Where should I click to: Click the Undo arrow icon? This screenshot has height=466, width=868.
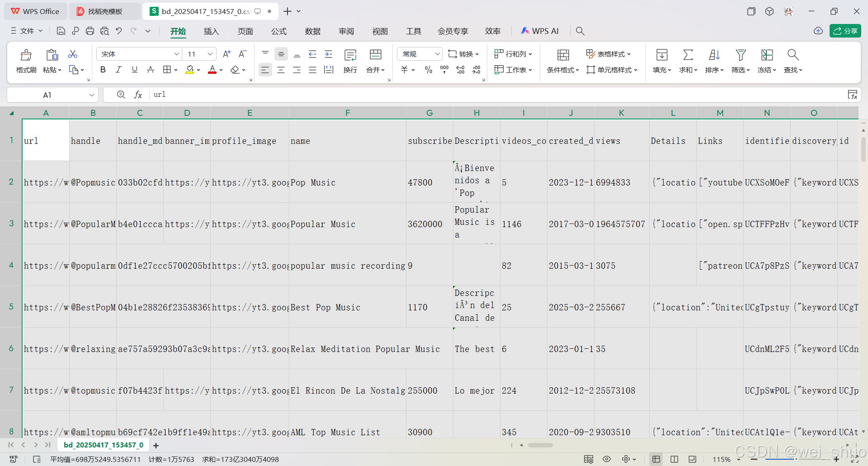tap(119, 31)
